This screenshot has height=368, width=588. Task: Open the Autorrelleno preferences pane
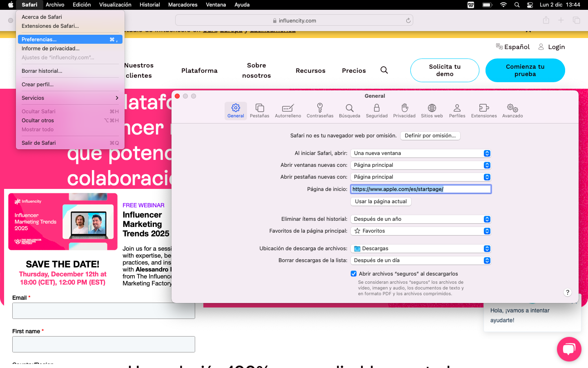tap(288, 111)
